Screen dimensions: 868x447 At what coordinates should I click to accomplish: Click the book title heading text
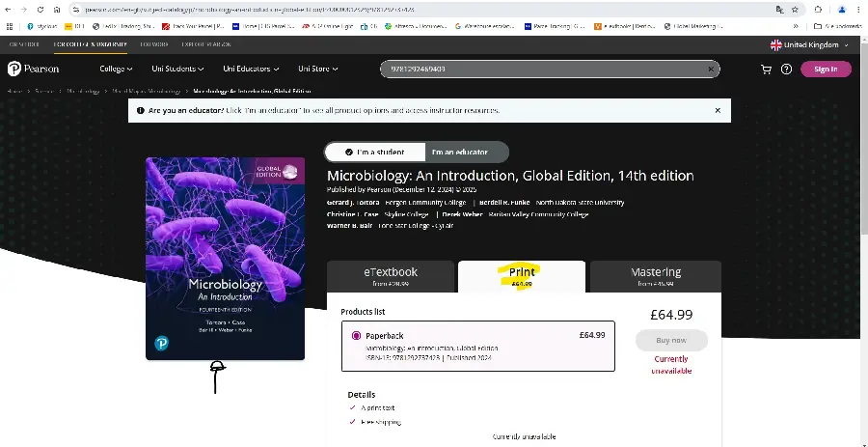tap(510, 176)
